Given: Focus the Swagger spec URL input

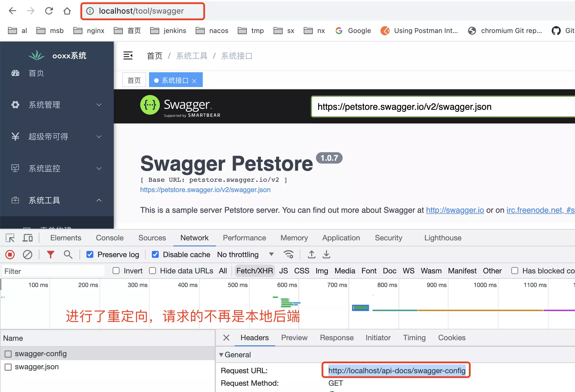Looking at the screenshot, I should click(443, 107).
